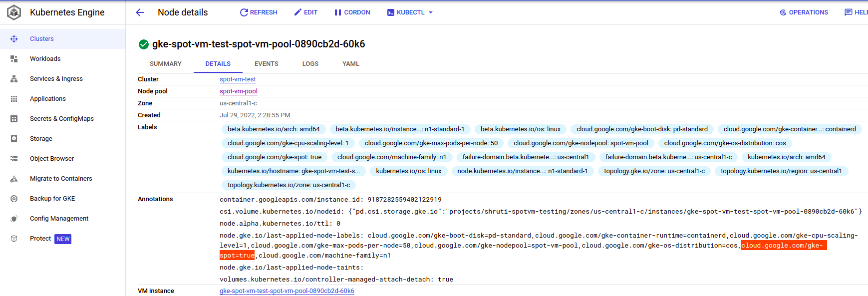The height and width of the screenshot is (296, 868).
Task: Open the VM instance link
Action: (287, 291)
